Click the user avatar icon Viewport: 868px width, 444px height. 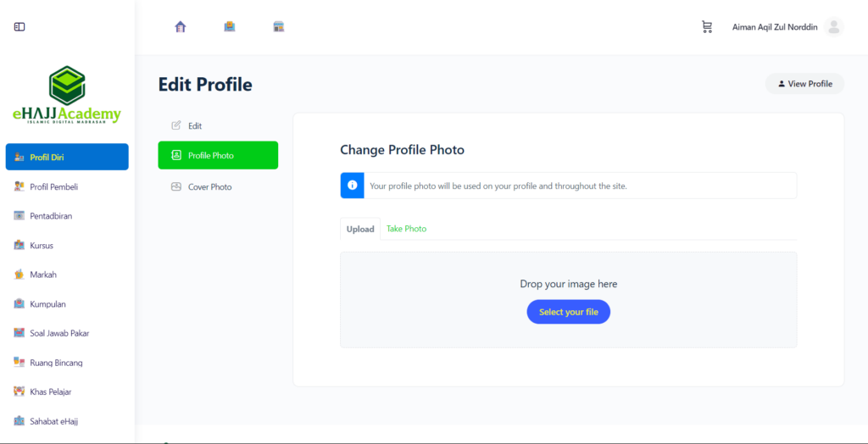click(834, 27)
